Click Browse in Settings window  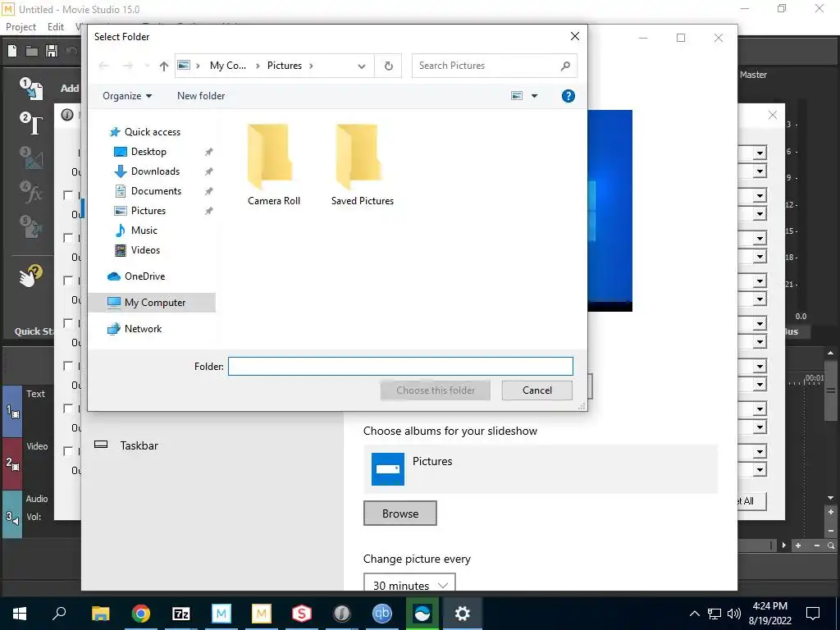click(x=400, y=514)
